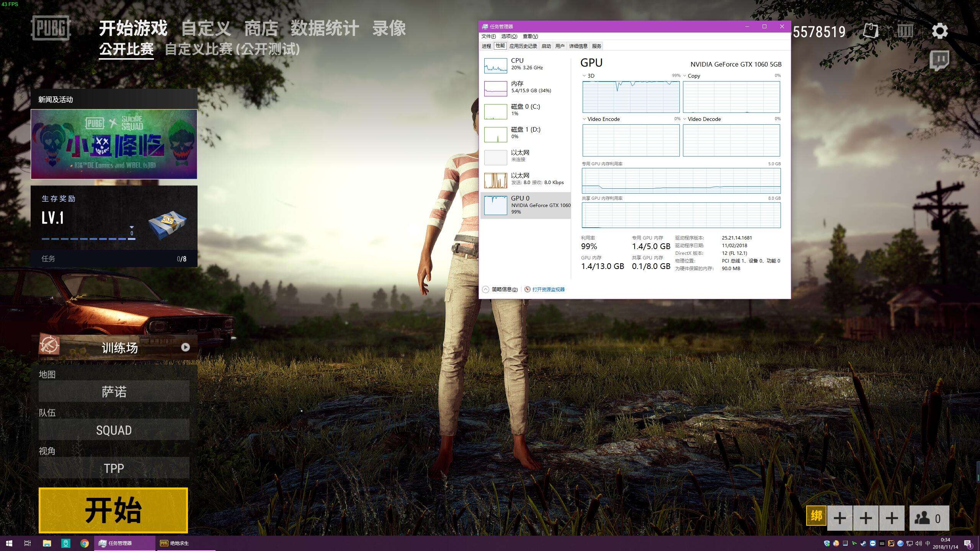The height and width of the screenshot is (551, 980).
Task: Open the perspective selector showing TPP
Action: tap(114, 468)
